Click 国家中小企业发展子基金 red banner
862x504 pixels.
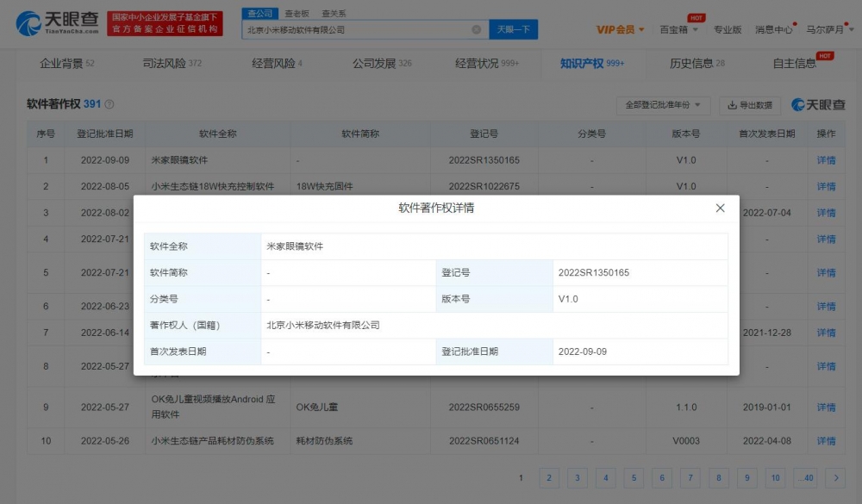(x=165, y=23)
